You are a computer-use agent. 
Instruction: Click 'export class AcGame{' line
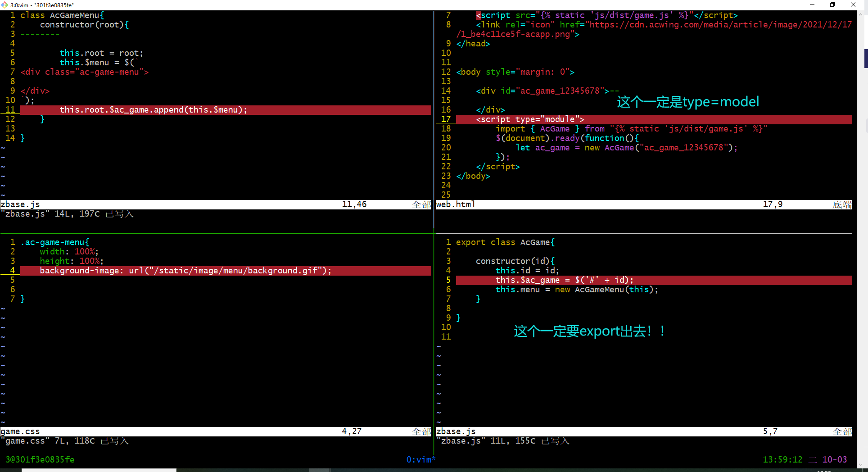pos(506,242)
